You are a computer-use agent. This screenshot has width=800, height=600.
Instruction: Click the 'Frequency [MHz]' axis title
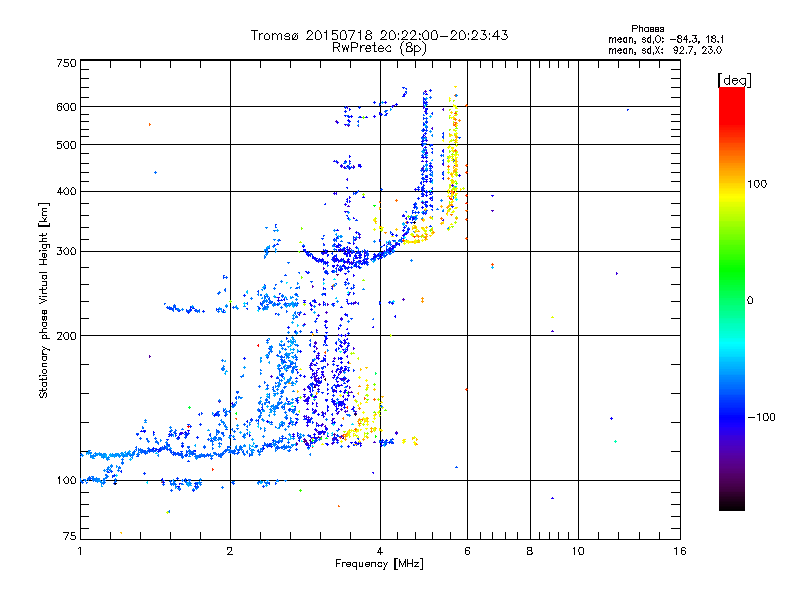(379, 564)
